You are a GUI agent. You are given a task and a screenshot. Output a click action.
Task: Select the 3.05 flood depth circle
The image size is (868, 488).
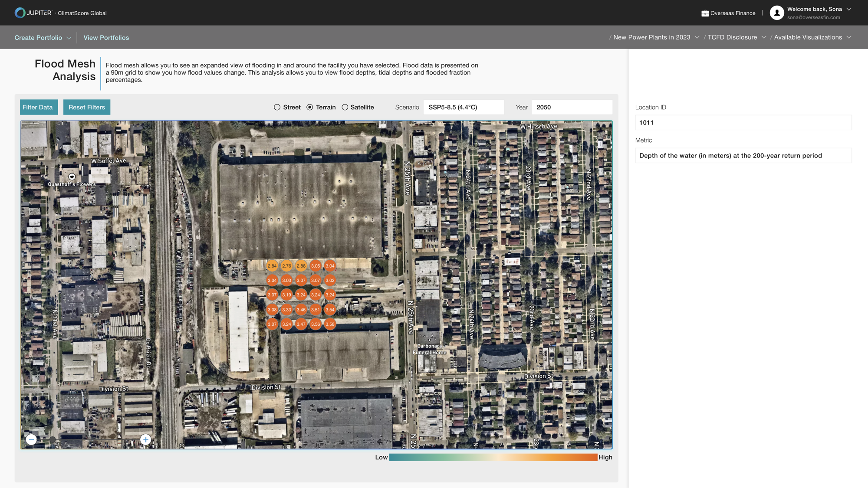tap(316, 266)
